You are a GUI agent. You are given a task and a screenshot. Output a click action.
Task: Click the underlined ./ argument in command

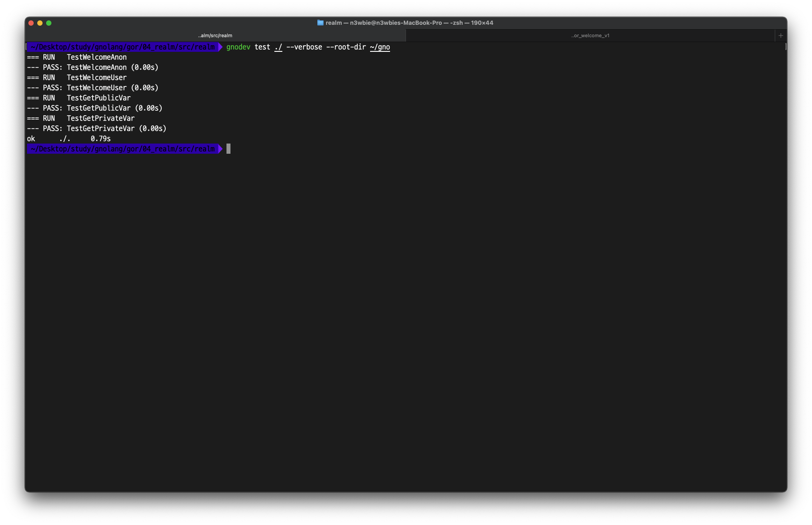click(278, 47)
